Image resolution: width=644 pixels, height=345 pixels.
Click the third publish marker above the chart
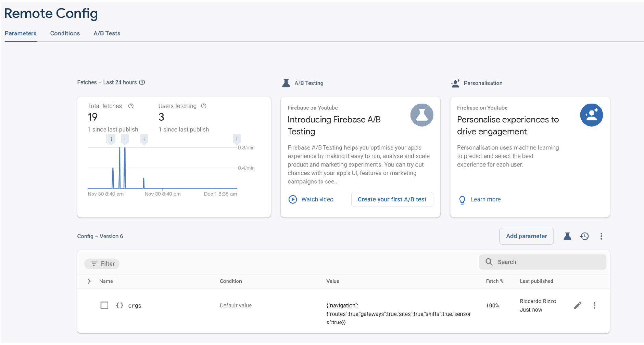coord(144,140)
